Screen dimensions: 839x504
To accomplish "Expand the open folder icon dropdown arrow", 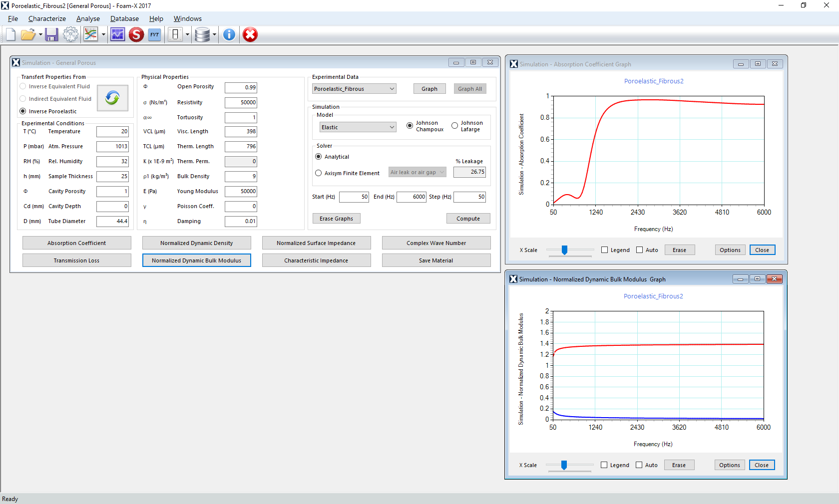I will coord(40,35).
